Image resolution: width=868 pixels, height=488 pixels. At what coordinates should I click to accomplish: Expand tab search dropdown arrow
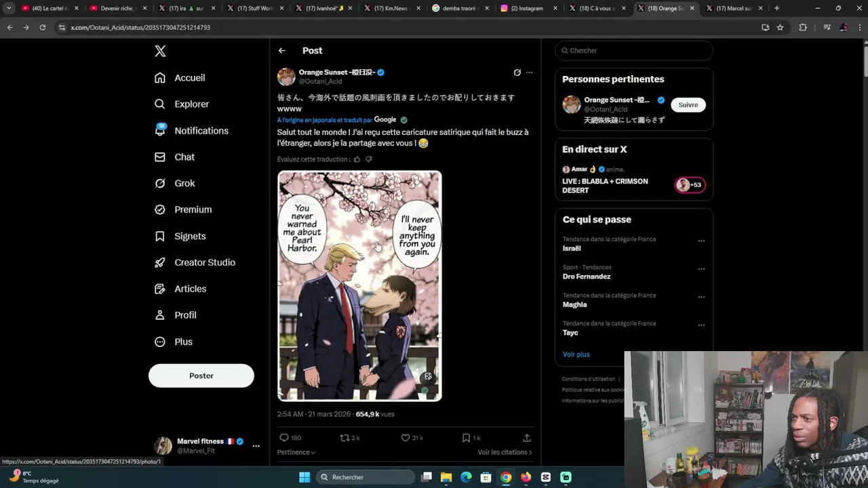click(9, 8)
